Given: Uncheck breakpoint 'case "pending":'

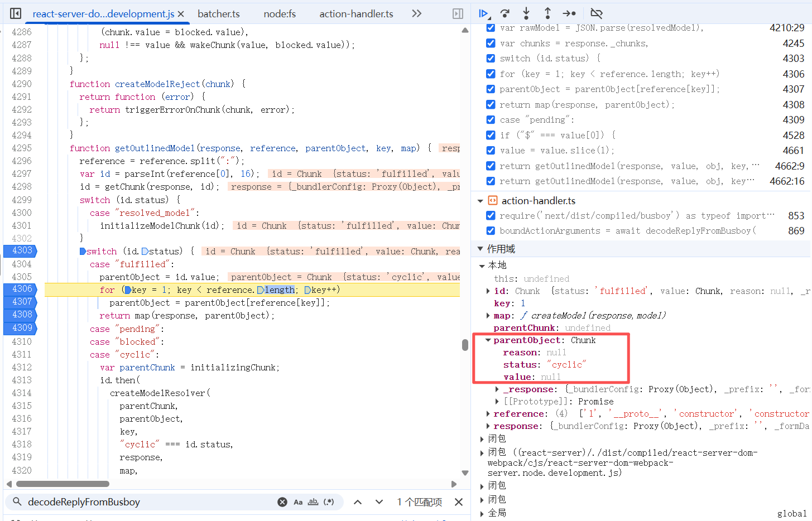Looking at the screenshot, I should tap(491, 119).
